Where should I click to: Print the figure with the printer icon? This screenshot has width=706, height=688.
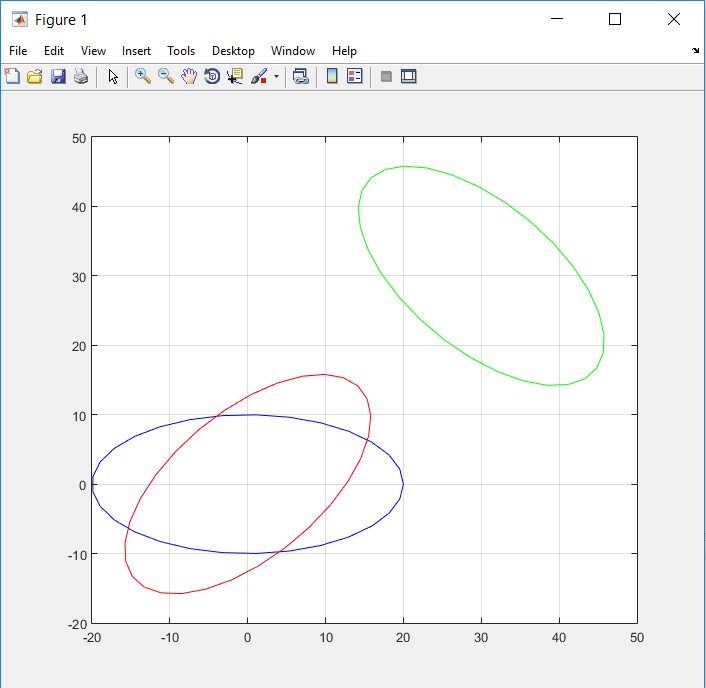pyautogui.click(x=81, y=76)
